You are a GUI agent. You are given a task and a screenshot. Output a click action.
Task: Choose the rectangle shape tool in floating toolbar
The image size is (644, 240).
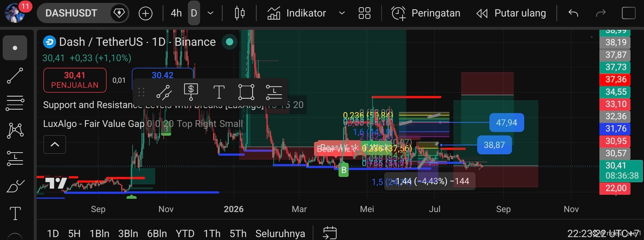tap(246, 92)
